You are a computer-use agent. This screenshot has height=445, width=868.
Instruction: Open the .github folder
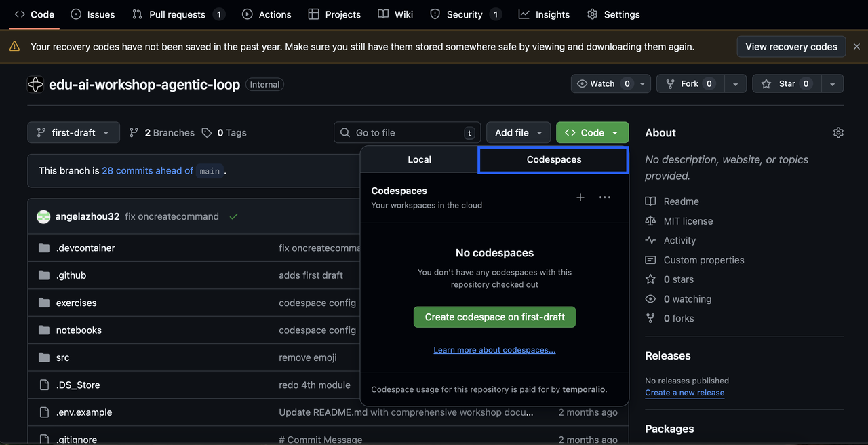(71, 275)
